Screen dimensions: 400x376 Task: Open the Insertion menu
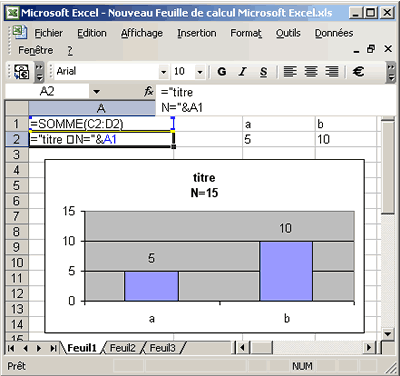[x=197, y=33]
